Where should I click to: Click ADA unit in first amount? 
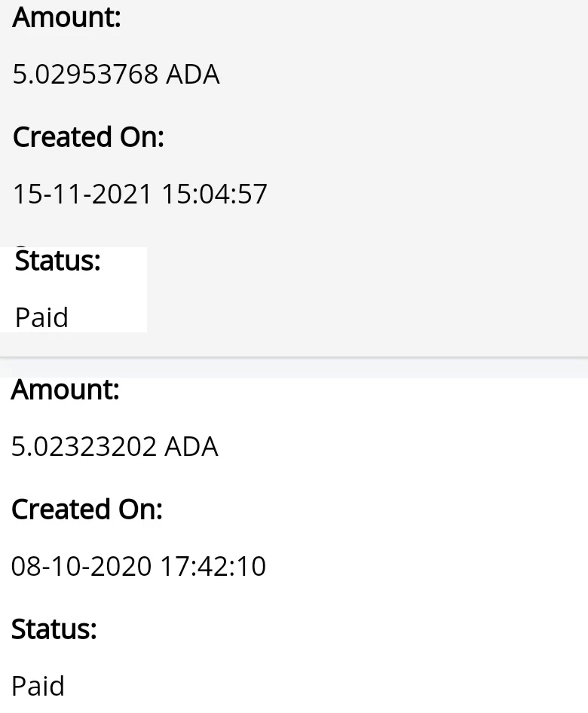tap(193, 74)
